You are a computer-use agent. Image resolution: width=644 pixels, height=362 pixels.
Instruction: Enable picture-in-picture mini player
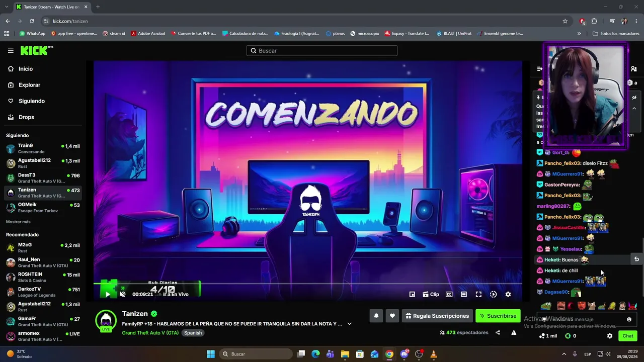[412, 295]
